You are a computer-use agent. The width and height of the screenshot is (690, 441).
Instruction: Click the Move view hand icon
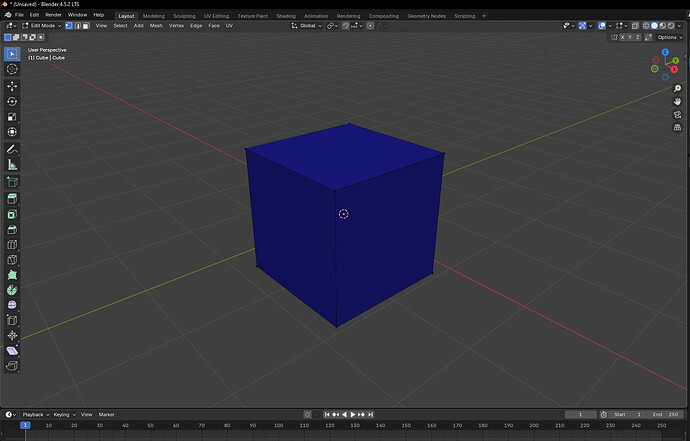(x=677, y=102)
